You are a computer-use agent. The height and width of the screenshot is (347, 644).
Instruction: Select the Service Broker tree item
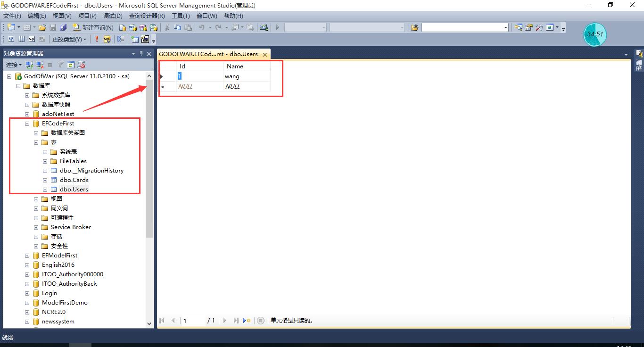pos(71,227)
